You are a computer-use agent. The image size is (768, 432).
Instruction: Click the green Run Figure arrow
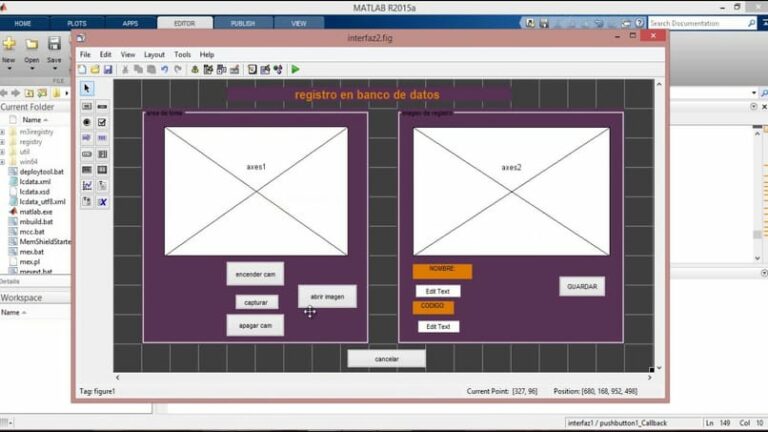tap(295, 69)
